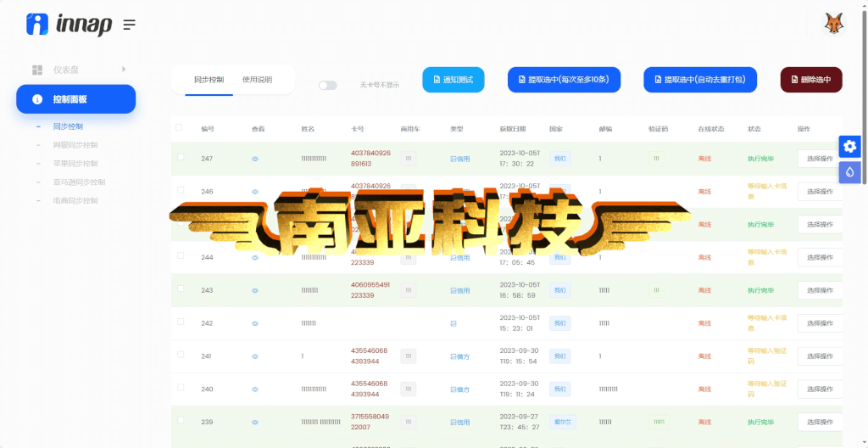
Task: Open 选择操作 dropdown for row 242
Action: click(820, 323)
